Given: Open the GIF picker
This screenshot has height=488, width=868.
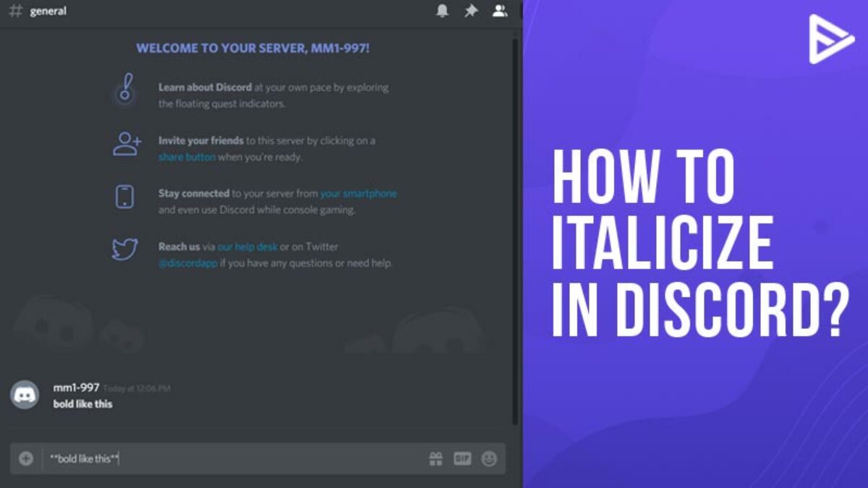Looking at the screenshot, I should click(462, 458).
